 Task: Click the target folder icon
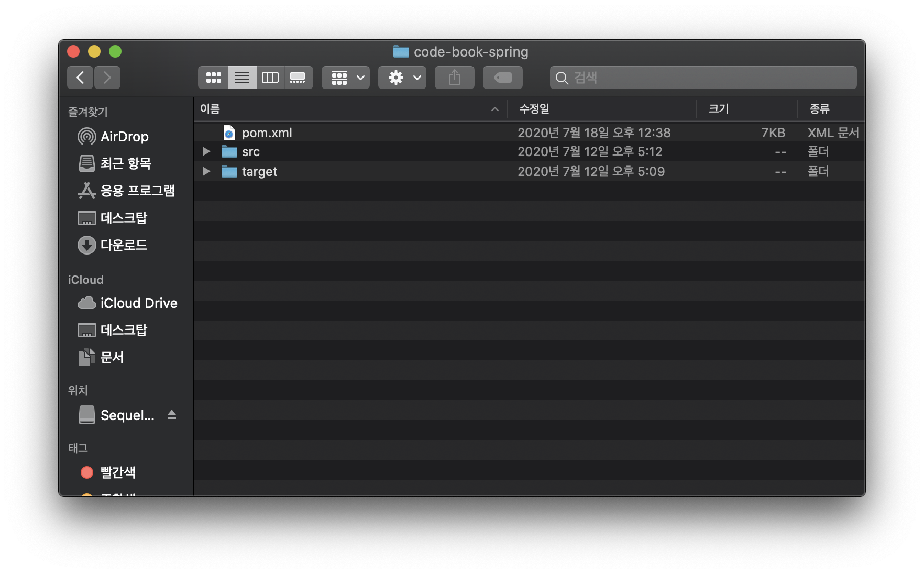tap(229, 171)
